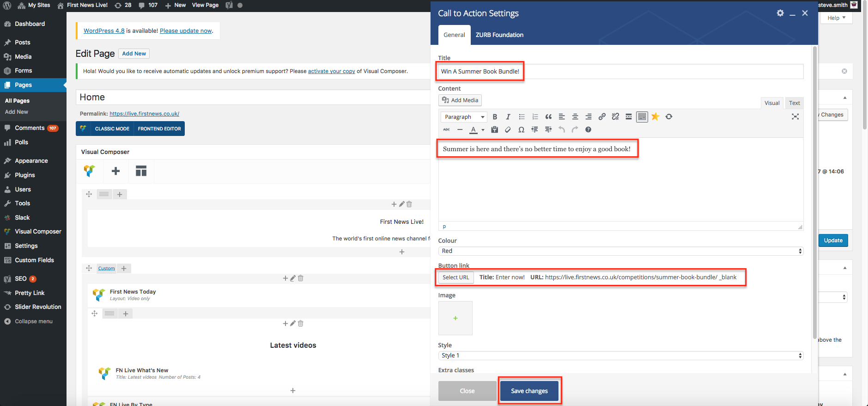
Task: Add an image via the plus thumbnail
Action: (455, 318)
